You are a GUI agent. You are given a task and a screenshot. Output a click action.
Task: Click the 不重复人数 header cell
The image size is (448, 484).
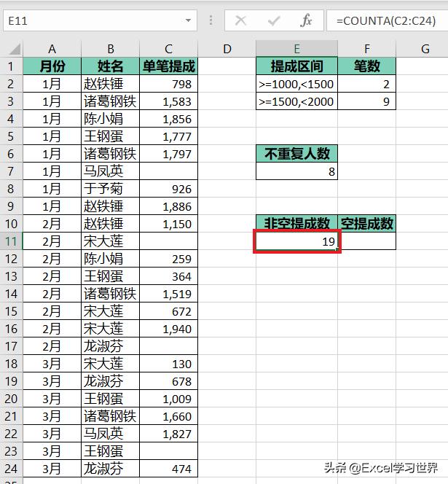[296, 153]
